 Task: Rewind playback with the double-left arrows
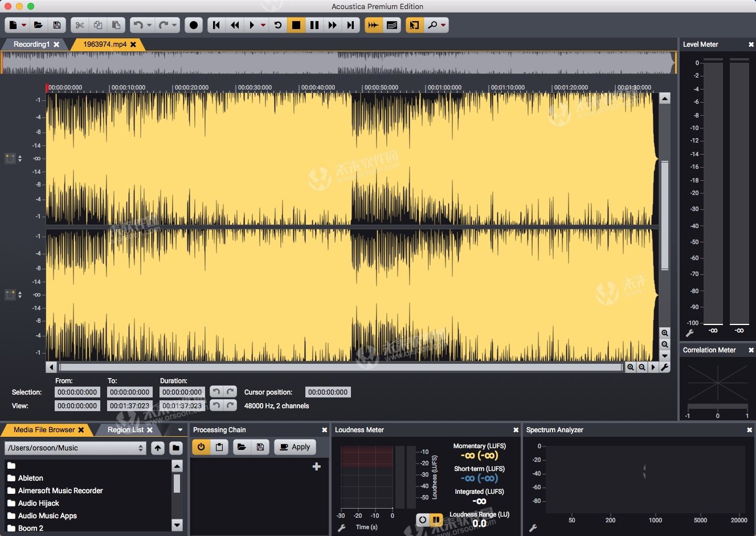tap(234, 25)
